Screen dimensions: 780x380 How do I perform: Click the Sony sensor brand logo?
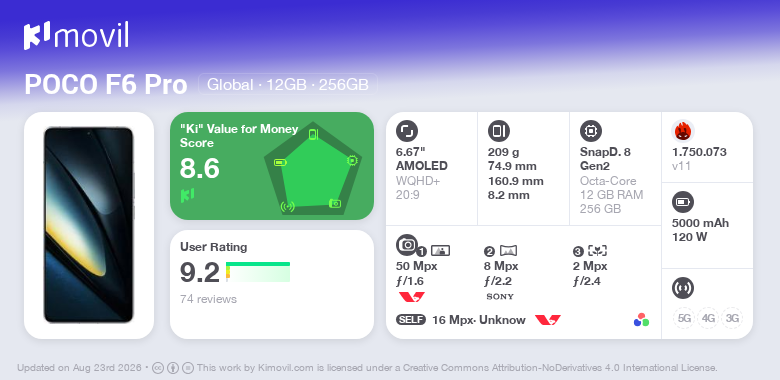(500, 296)
